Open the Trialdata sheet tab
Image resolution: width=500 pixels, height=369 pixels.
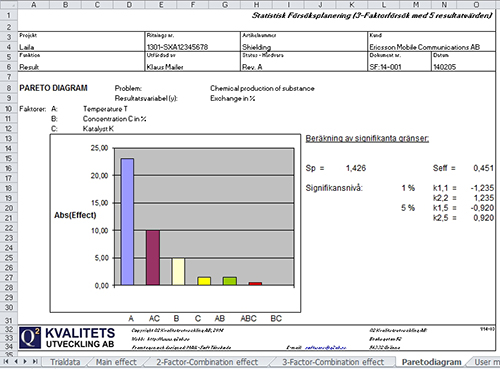(x=65, y=362)
